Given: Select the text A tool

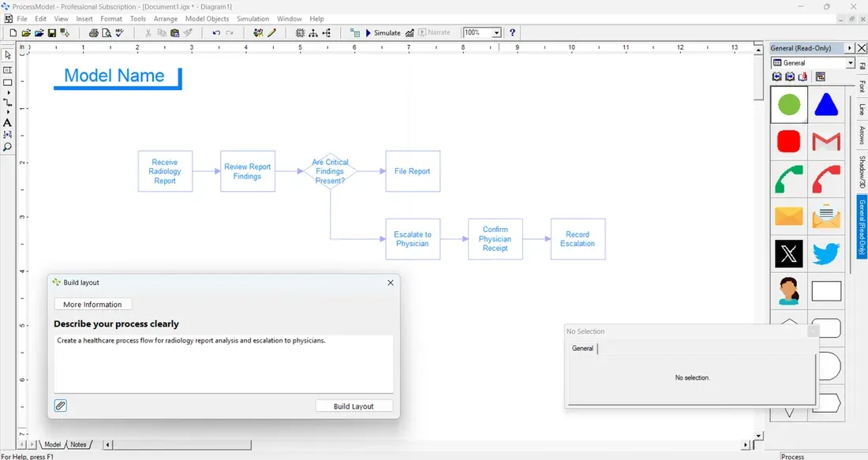Looking at the screenshot, I should [8, 123].
